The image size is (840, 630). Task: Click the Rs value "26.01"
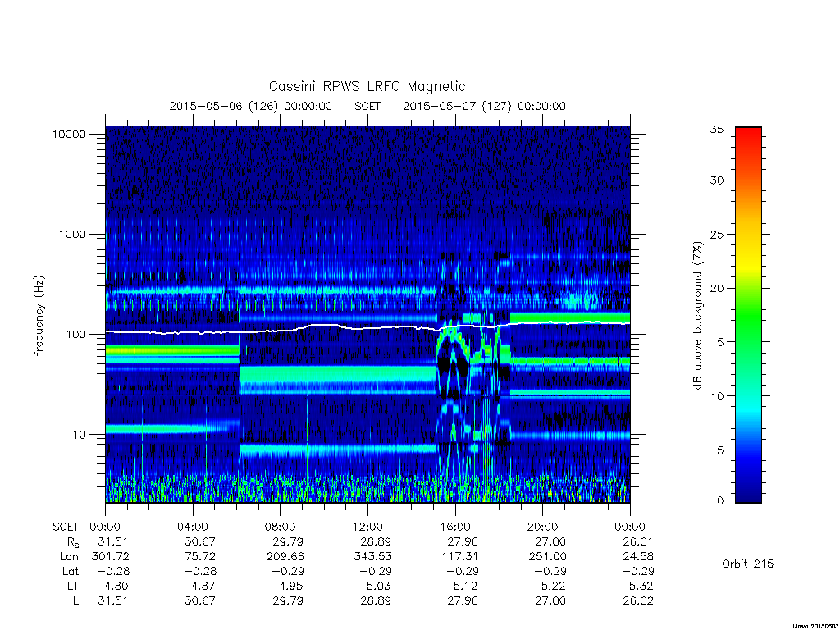click(638, 542)
